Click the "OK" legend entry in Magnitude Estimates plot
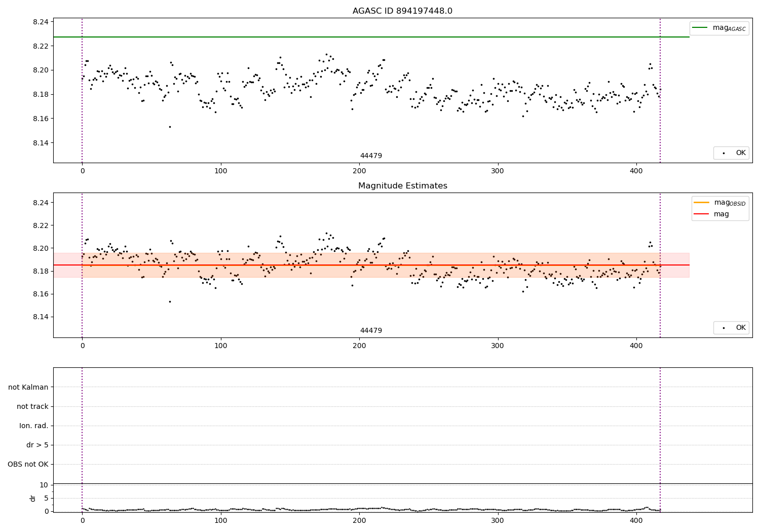The image size is (760, 532). [741, 328]
